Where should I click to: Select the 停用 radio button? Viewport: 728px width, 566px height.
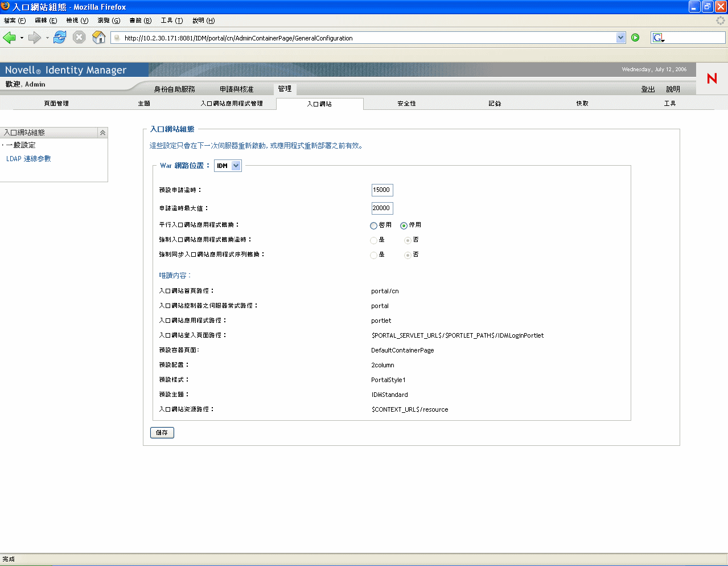click(404, 225)
